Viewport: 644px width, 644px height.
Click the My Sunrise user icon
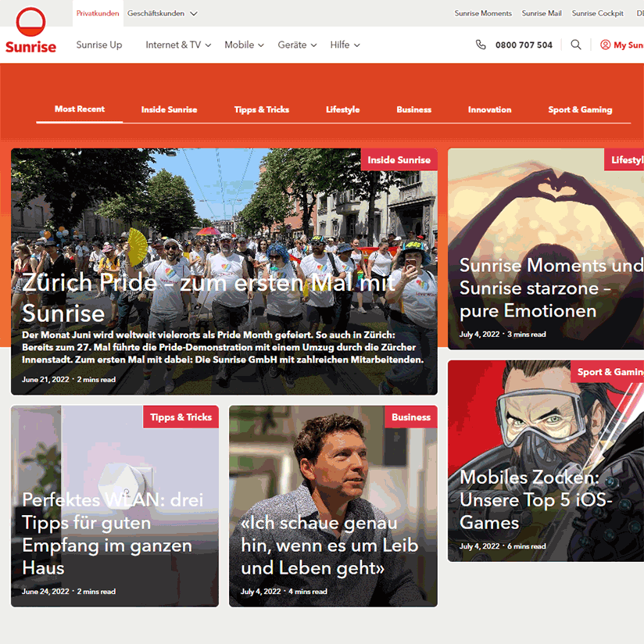click(x=605, y=45)
